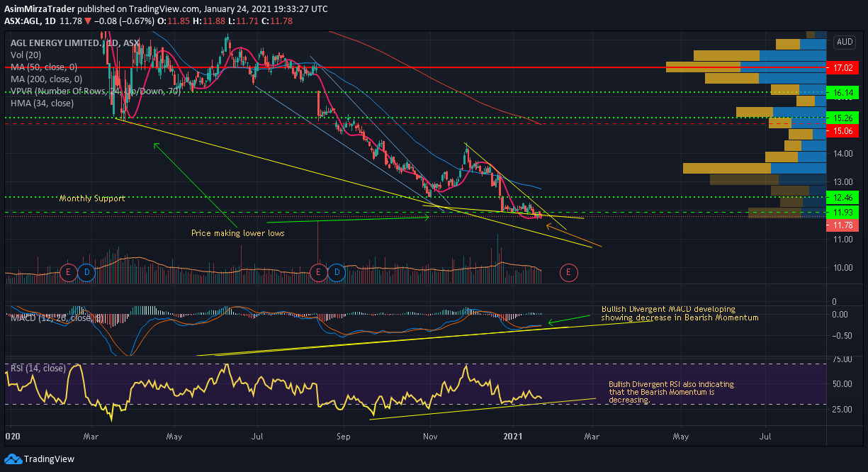Screen dimensions: 868x472
Task: Click the 'Monthly Support' annotation text
Action: coord(92,198)
